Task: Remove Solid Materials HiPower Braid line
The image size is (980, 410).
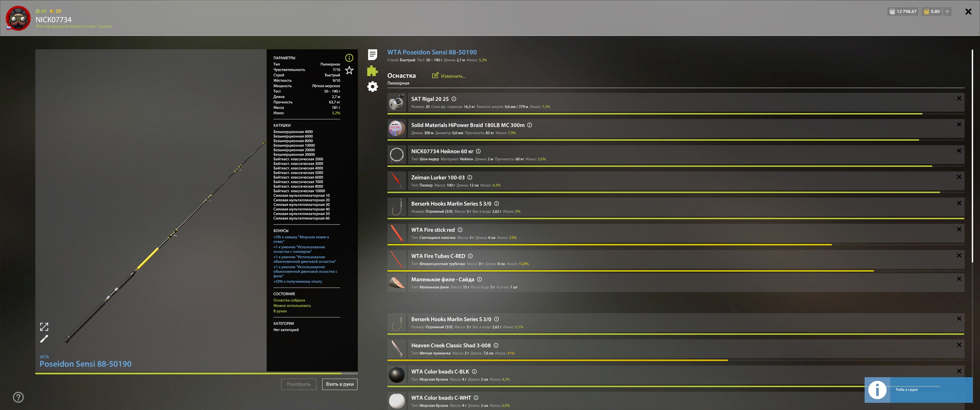Action: point(959,125)
